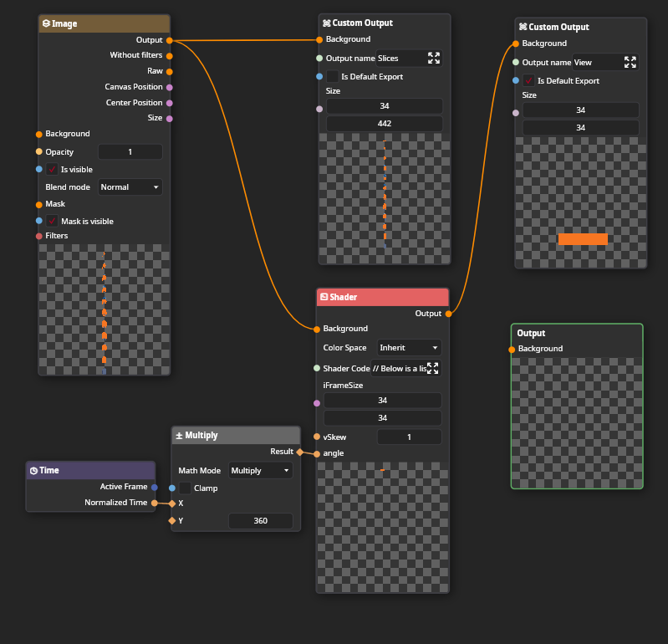Open the Shader Code expand editor icon
The height and width of the screenshot is (644, 668).
click(433, 369)
